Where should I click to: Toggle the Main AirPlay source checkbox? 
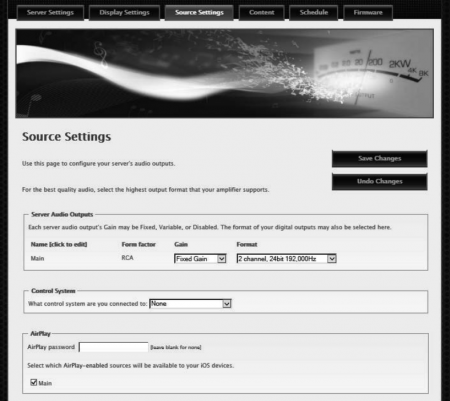pos(34,382)
